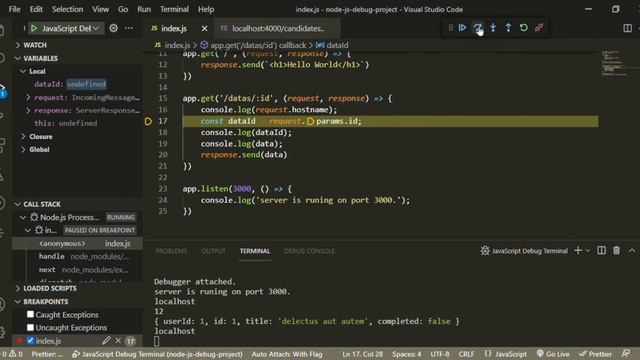
Task: Click Go Live in status bar
Action: pos(553,354)
